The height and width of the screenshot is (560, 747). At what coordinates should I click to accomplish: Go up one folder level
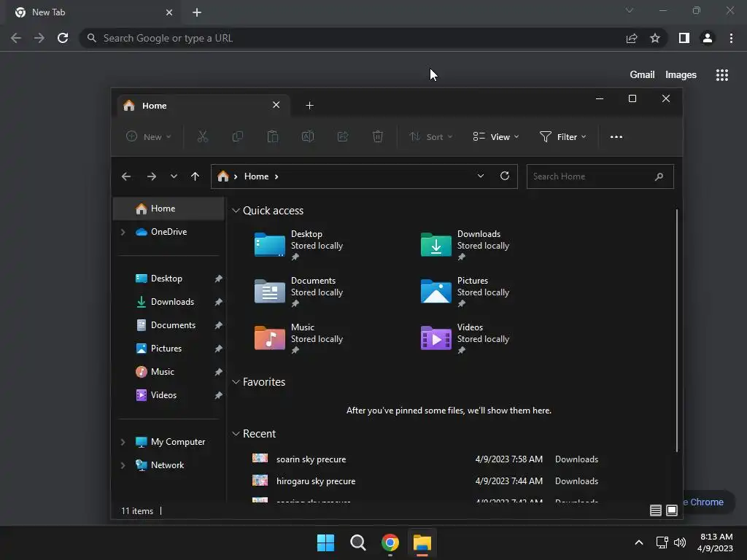point(195,176)
